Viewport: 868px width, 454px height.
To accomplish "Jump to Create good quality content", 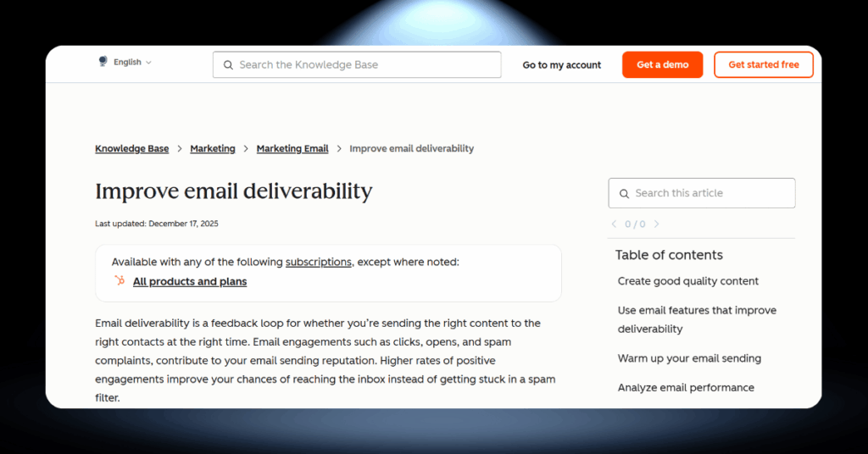I will [x=688, y=281].
